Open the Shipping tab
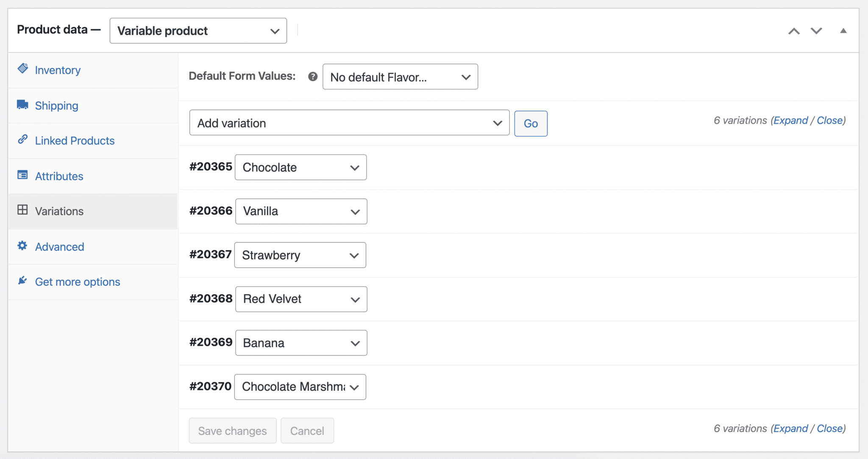The width and height of the screenshot is (868, 459). coord(56,105)
